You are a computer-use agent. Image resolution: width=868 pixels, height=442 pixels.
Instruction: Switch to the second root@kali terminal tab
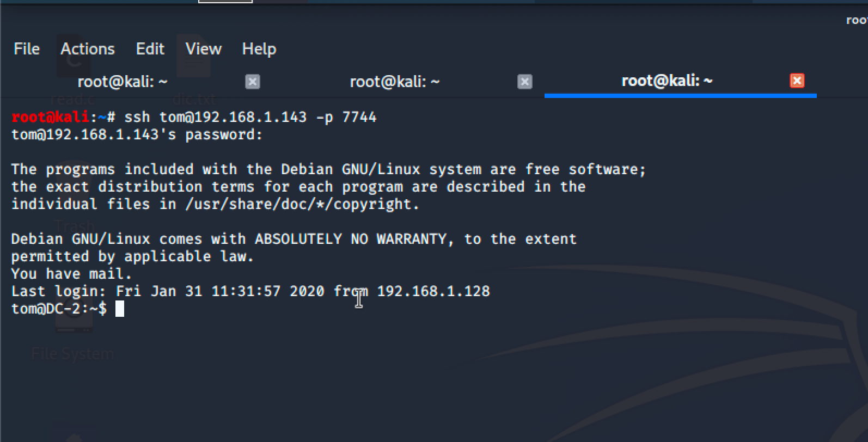point(394,82)
